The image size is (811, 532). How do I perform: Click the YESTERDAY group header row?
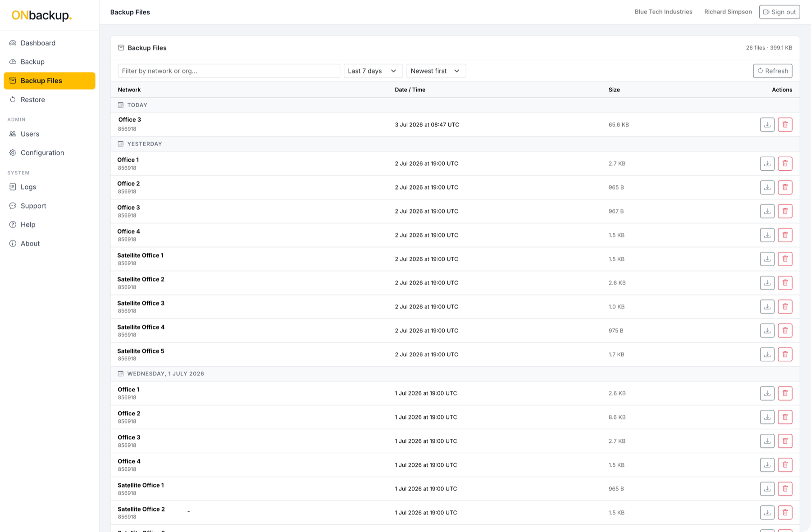pos(455,144)
